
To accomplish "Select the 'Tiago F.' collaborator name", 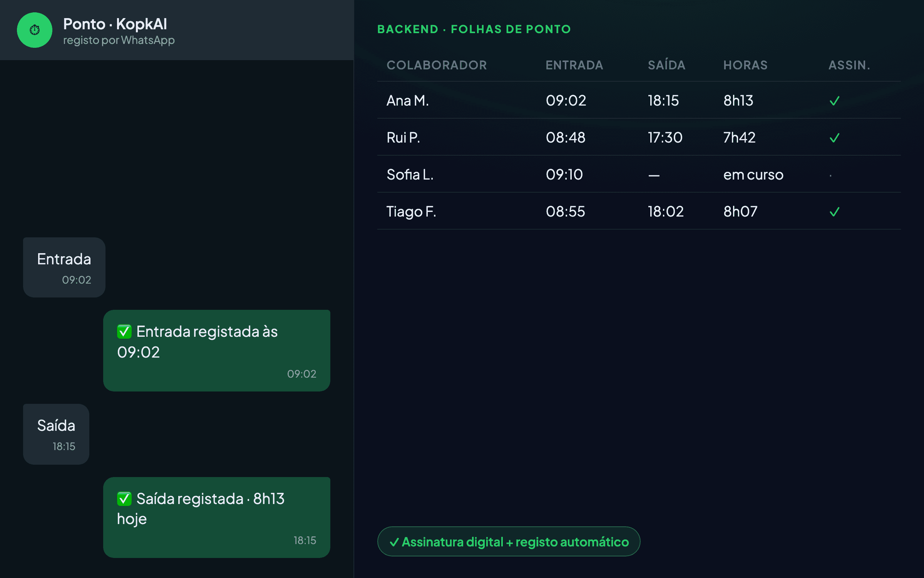I will (x=411, y=212).
